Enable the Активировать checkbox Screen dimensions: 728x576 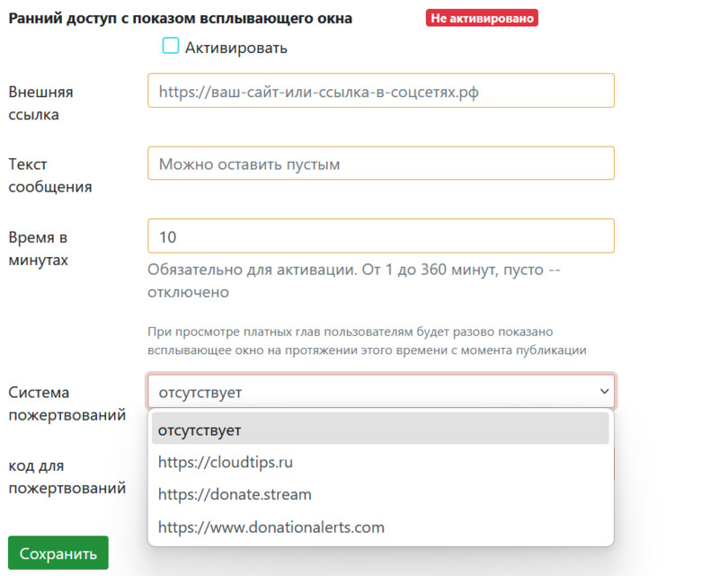(x=170, y=46)
